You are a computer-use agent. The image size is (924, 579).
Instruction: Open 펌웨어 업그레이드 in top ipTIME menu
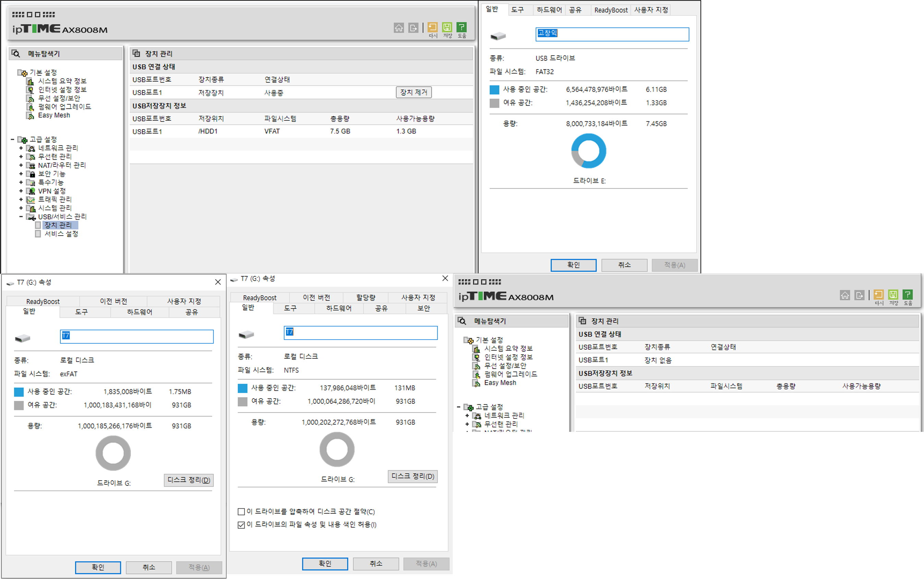coord(64,106)
